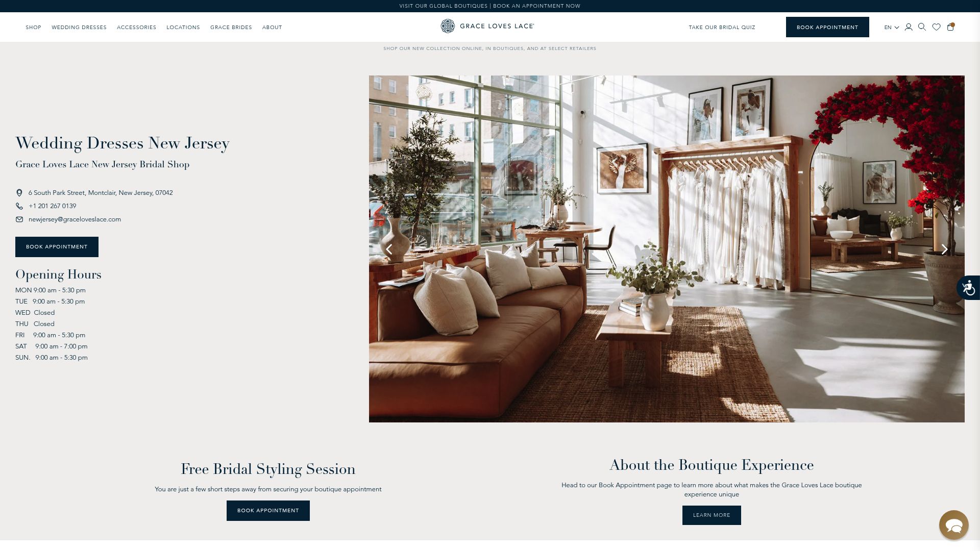This screenshot has height=551, width=980.
Task: Open the wishlist heart icon
Action: (x=936, y=27)
